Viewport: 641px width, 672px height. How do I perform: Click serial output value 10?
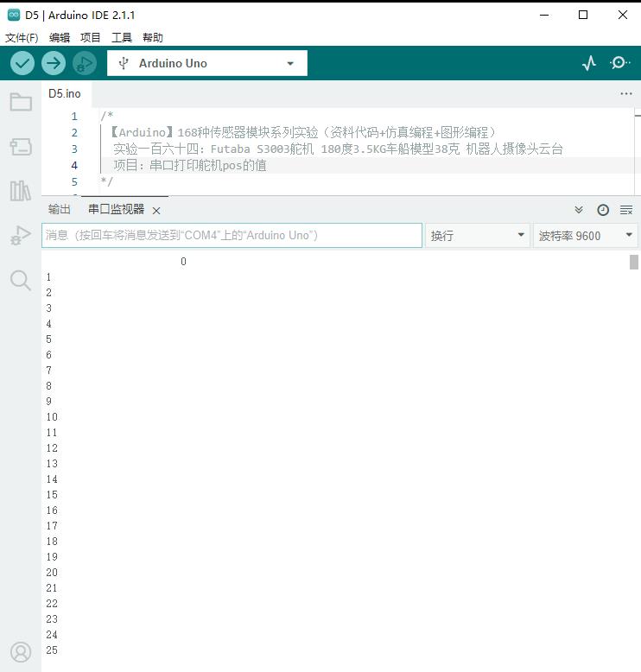(52, 417)
